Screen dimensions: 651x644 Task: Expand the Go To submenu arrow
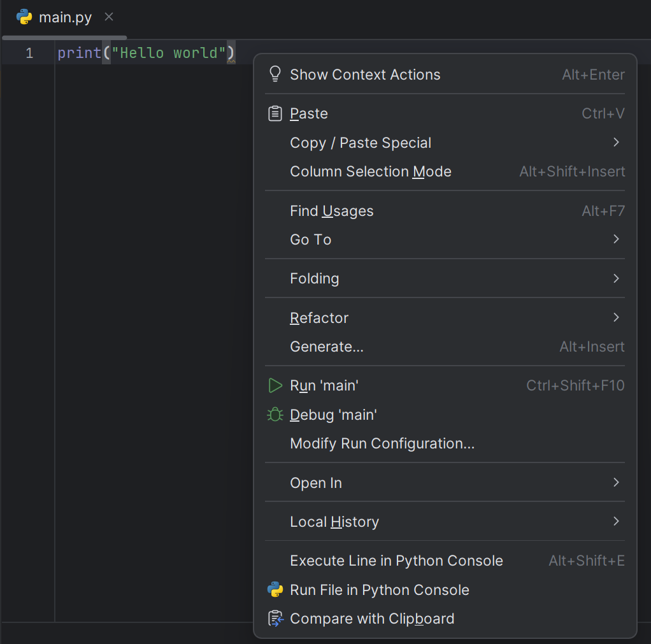616,240
